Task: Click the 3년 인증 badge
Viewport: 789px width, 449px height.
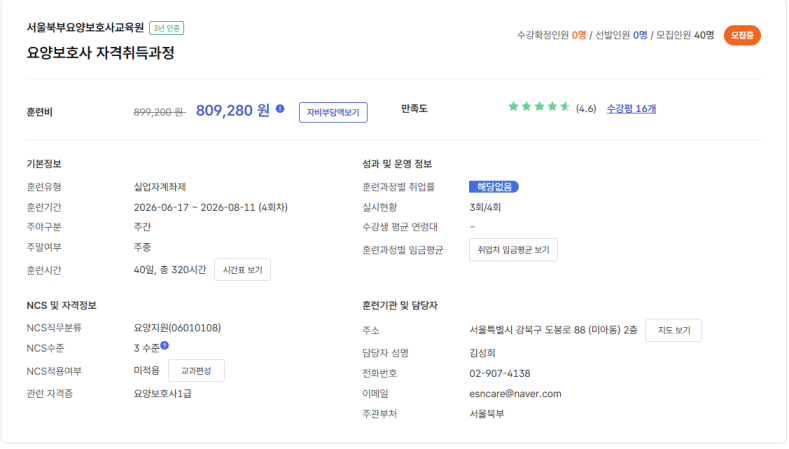Action: point(167,28)
